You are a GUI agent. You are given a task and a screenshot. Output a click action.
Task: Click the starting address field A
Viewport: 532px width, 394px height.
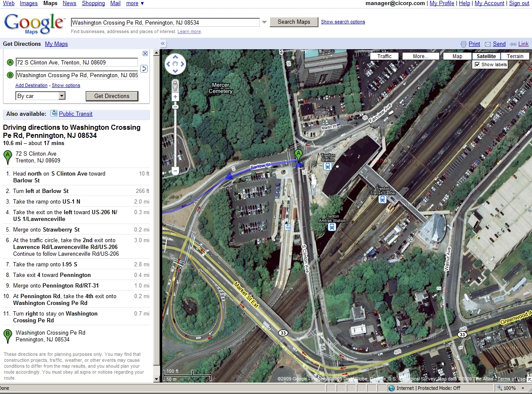click(76, 62)
